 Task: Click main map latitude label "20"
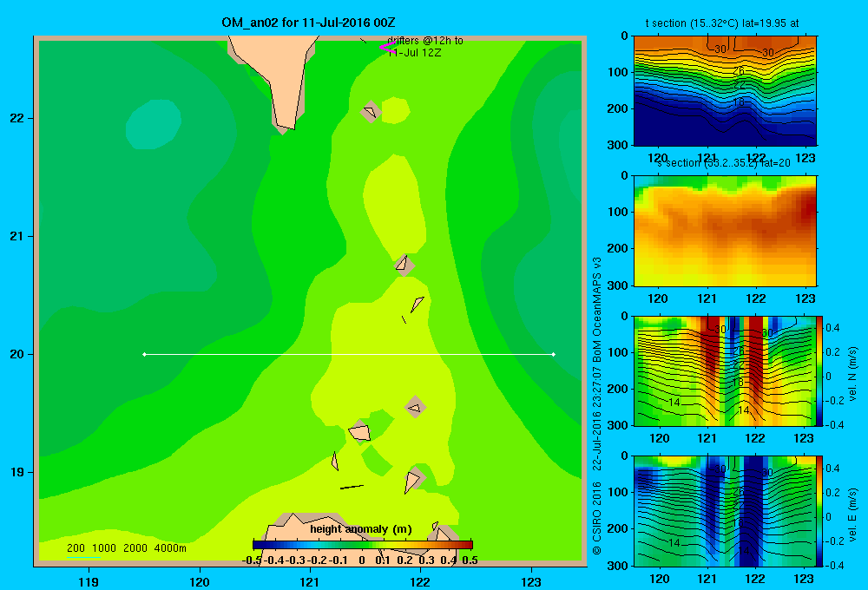click(x=17, y=354)
